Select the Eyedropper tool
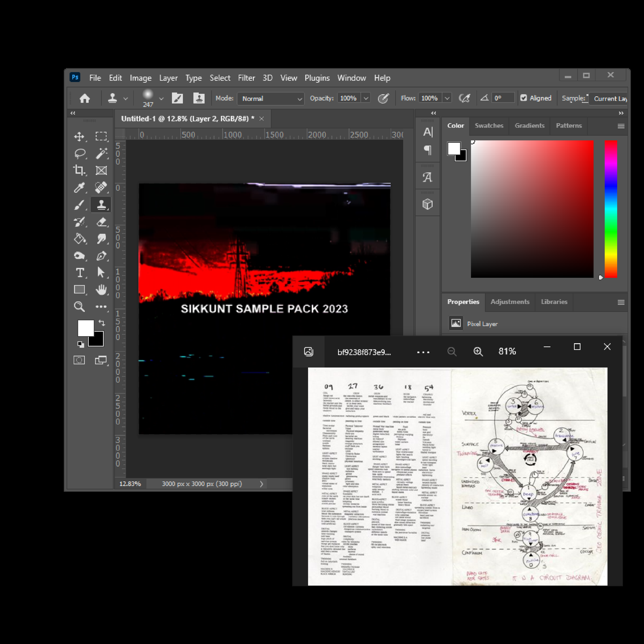Screen dimensions: 644x644 (79, 188)
